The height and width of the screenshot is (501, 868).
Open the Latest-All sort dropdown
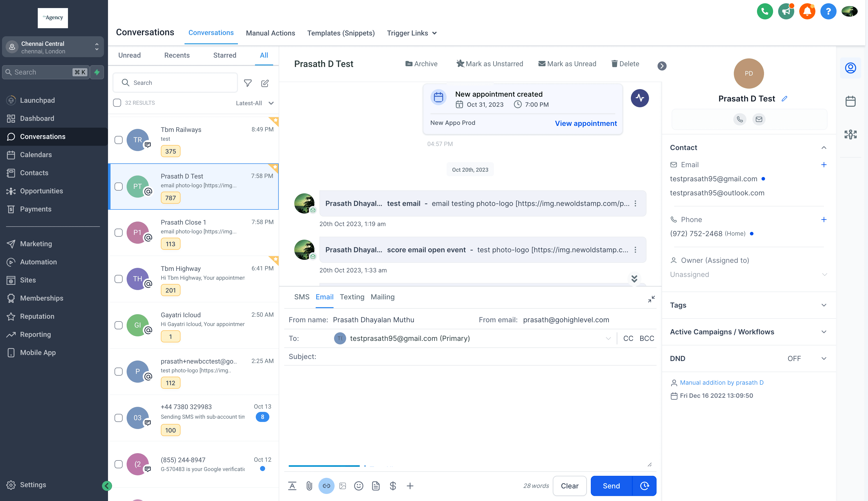point(255,103)
